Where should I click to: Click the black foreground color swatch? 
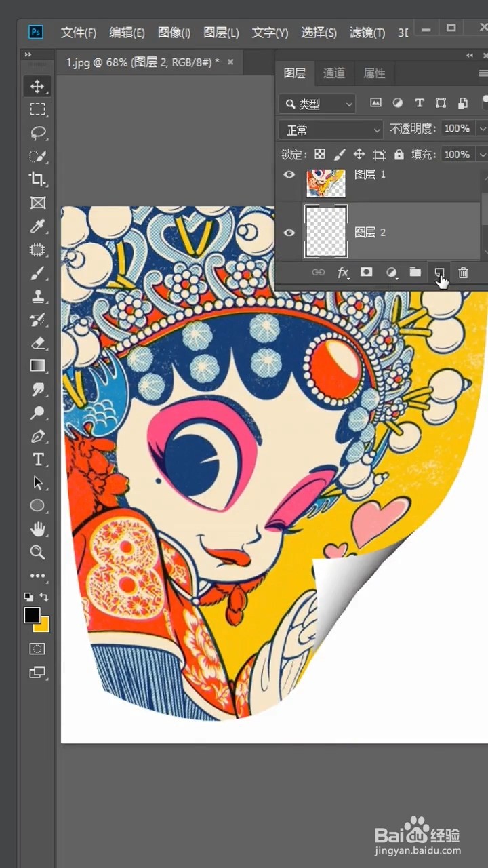(x=32, y=615)
